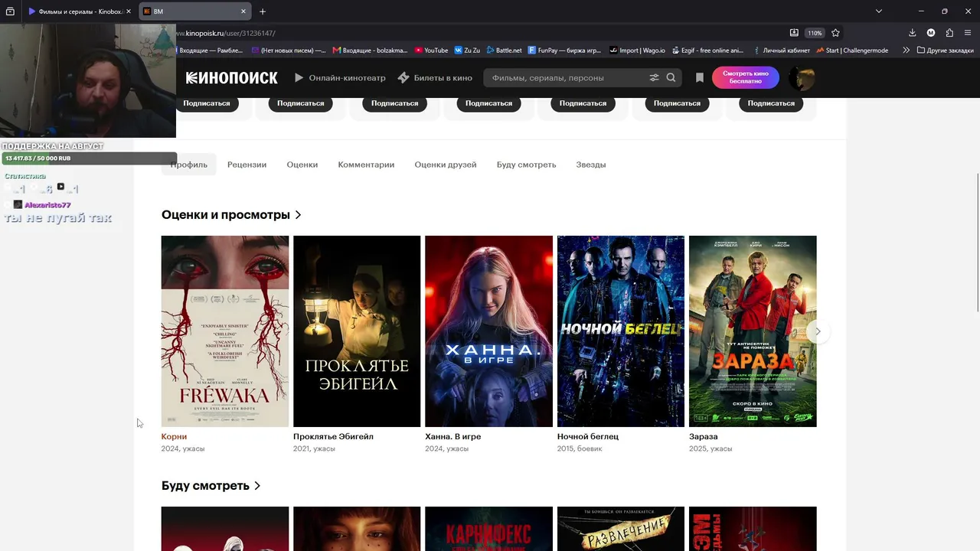Click Смотреть кино бесплатно button
Viewport: 980px width, 551px height.
[746, 77]
